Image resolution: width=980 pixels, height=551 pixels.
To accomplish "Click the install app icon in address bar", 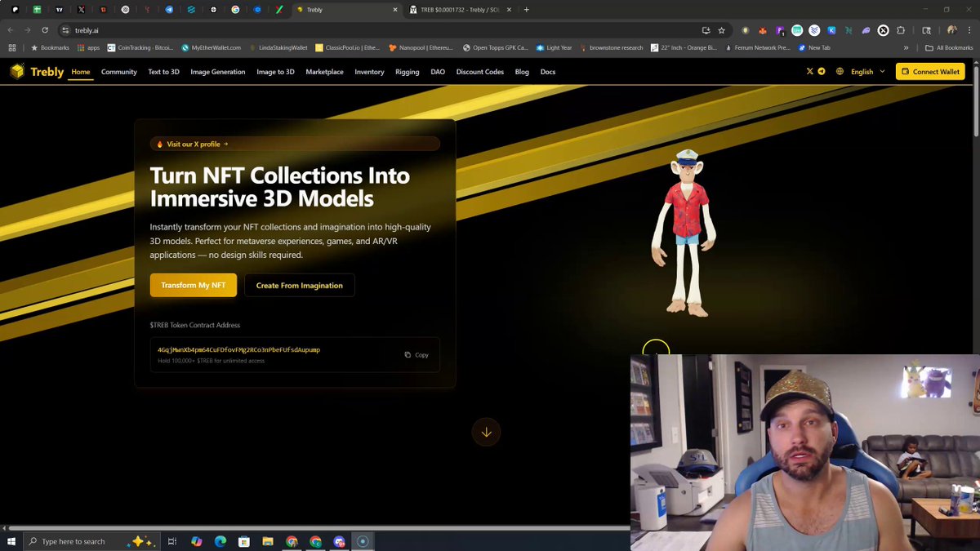I will 706,30.
